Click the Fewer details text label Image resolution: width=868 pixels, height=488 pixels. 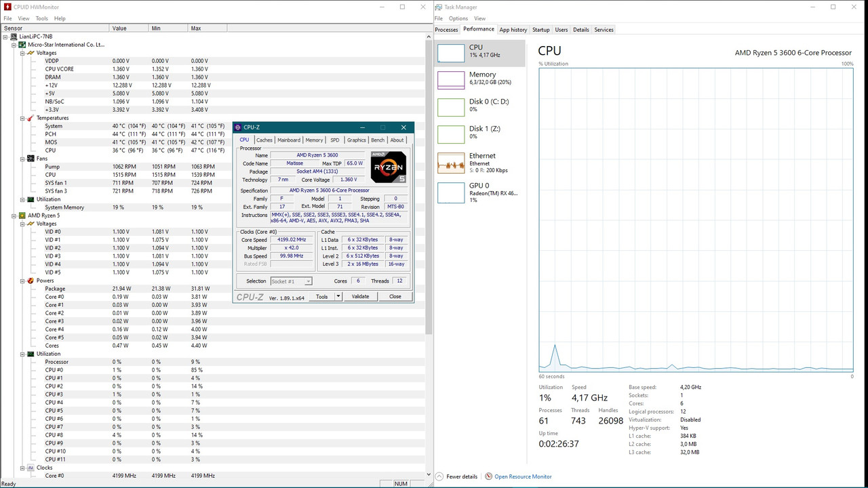[x=462, y=476]
